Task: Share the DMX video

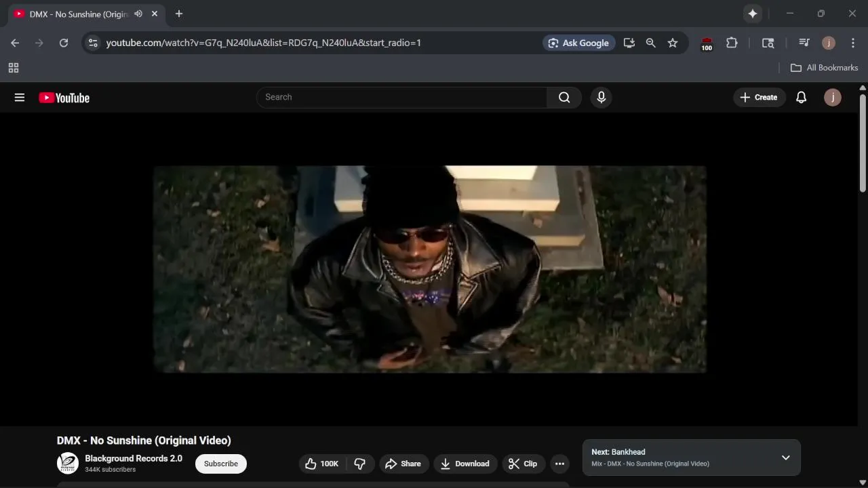Action: click(403, 464)
